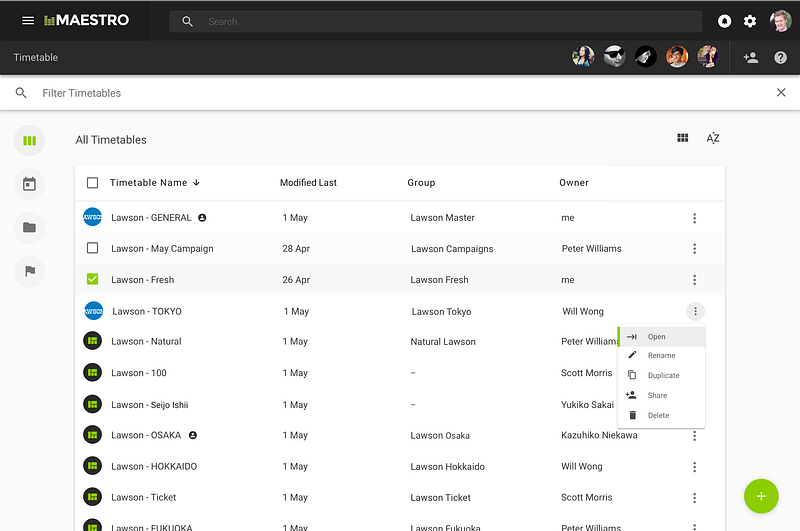
Task: Click the Lawson - May Campaign name
Action: click(x=162, y=248)
